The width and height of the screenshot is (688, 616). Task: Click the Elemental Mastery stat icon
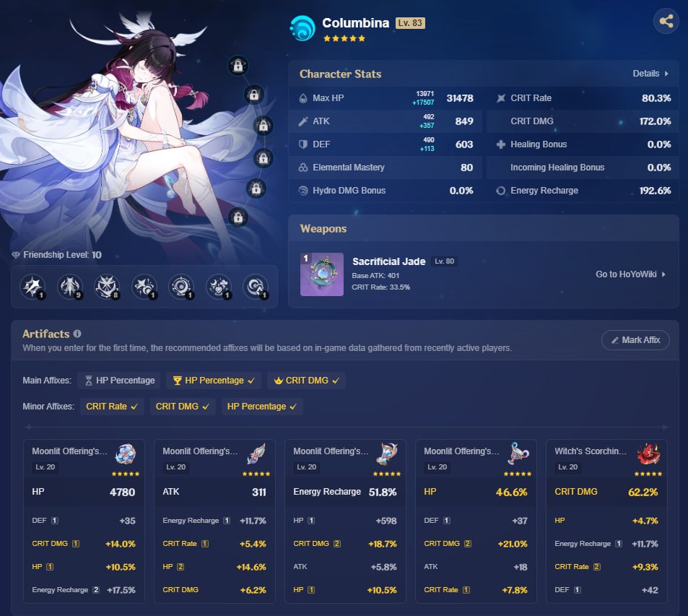(302, 168)
